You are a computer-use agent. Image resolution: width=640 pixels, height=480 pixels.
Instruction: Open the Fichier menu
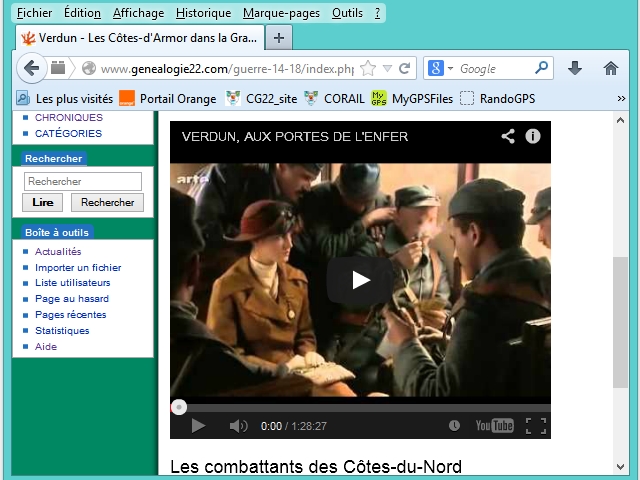point(34,13)
